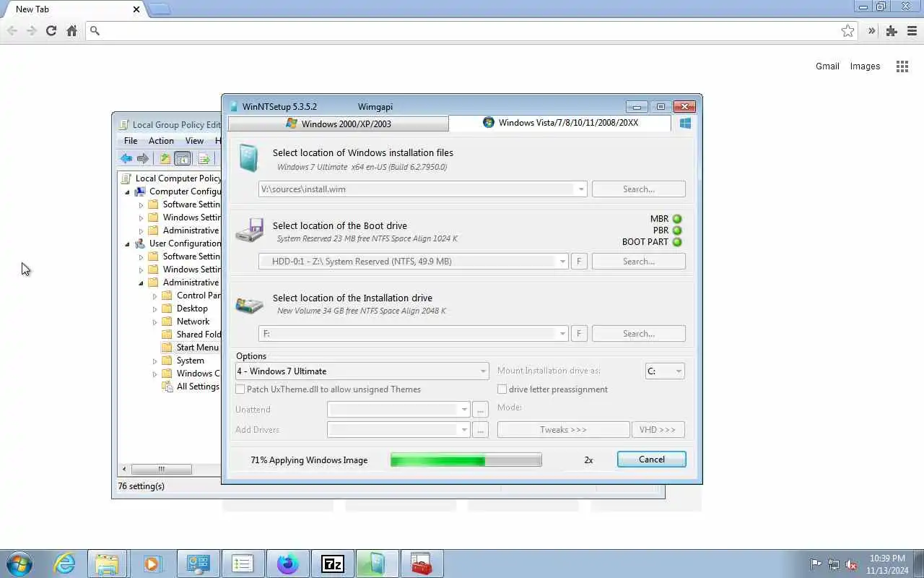This screenshot has width=924, height=578.
Task: Open the Tweaks >>> panel
Action: (x=563, y=430)
